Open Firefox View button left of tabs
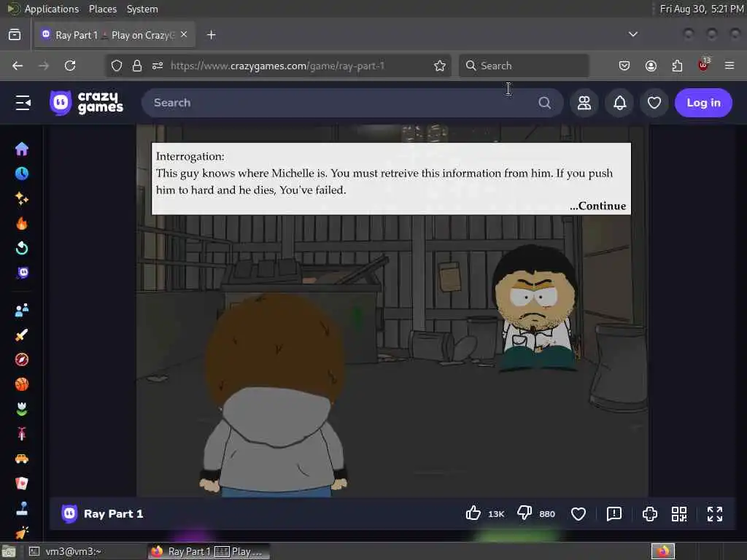This screenshot has height=560, width=747. pos(15,35)
